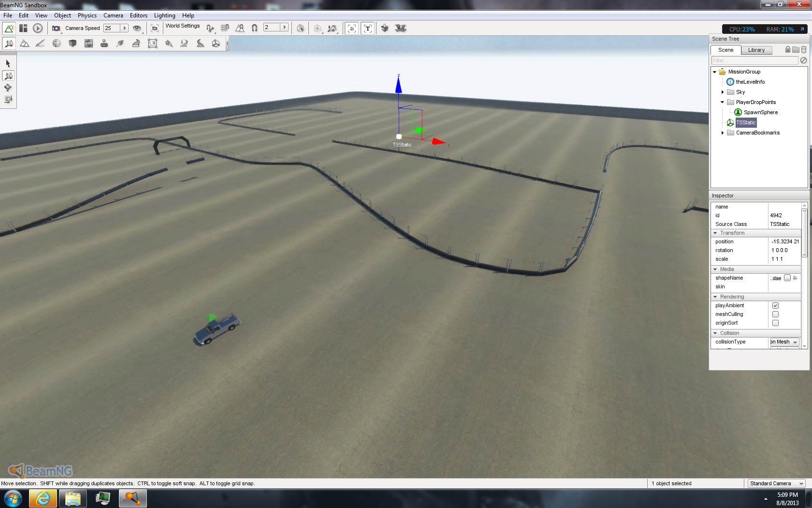Viewport: 812px width, 508px height.
Task: Open the snap options wrench icon
Action: [x=210, y=29]
